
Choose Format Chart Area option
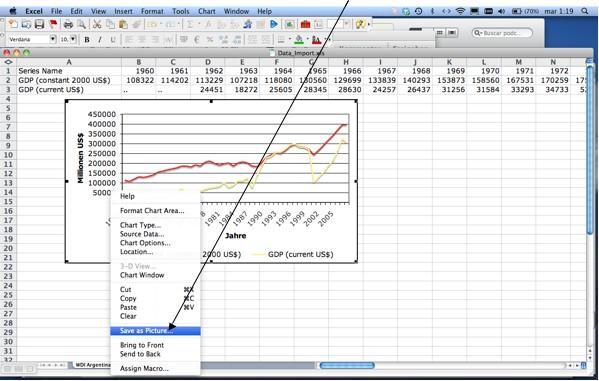point(152,211)
